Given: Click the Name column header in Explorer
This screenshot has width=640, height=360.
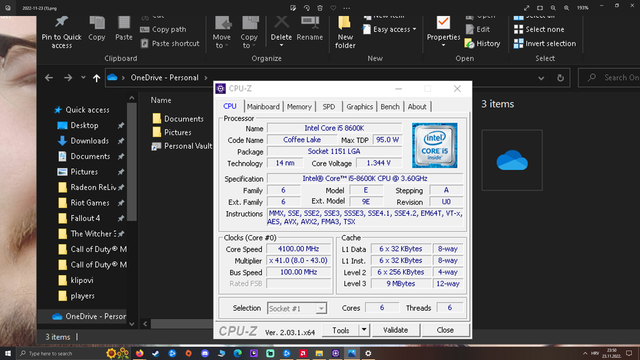Looking at the screenshot, I should click(161, 100).
